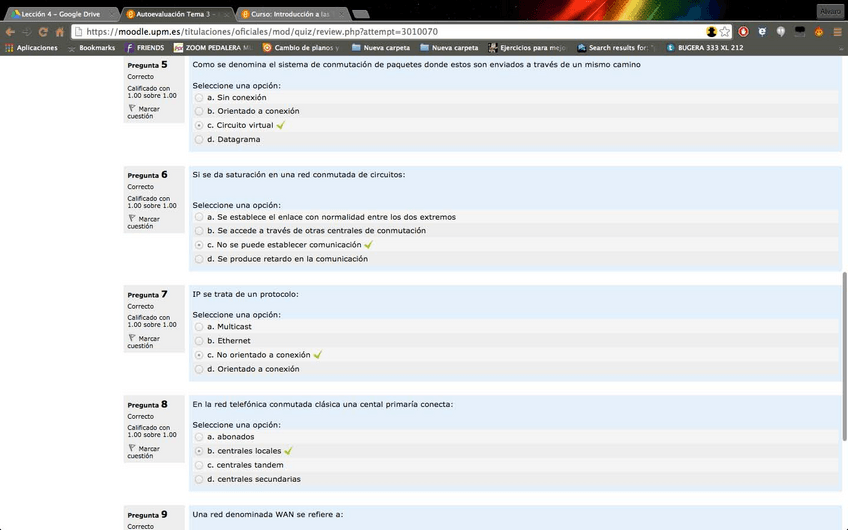This screenshot has height=530, width=848.
Task: Go to the browser home page icon
Action: [x=60, y=31]
